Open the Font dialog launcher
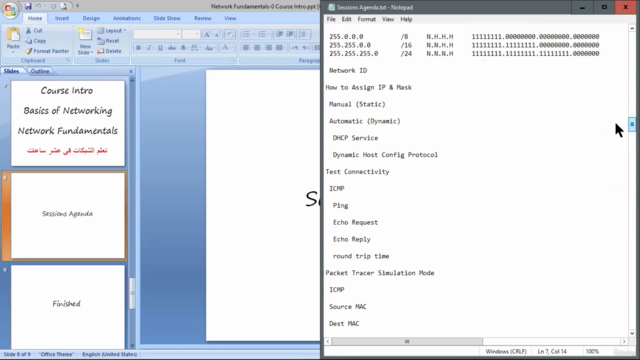The width and height of the screenshot is (640, 360). (233, 60)
